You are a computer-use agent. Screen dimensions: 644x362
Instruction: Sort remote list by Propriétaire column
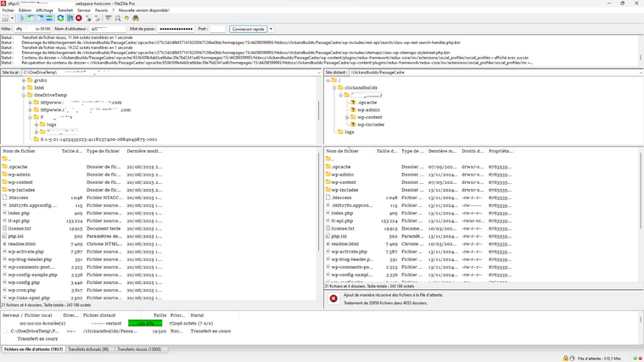coord(501,151)
